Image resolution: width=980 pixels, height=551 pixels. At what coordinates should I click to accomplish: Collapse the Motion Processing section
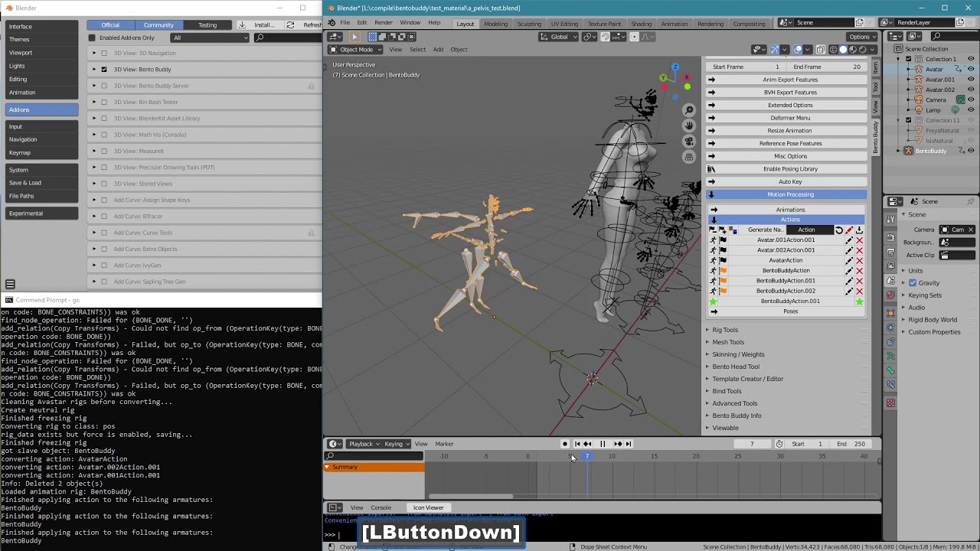point(786,194)
